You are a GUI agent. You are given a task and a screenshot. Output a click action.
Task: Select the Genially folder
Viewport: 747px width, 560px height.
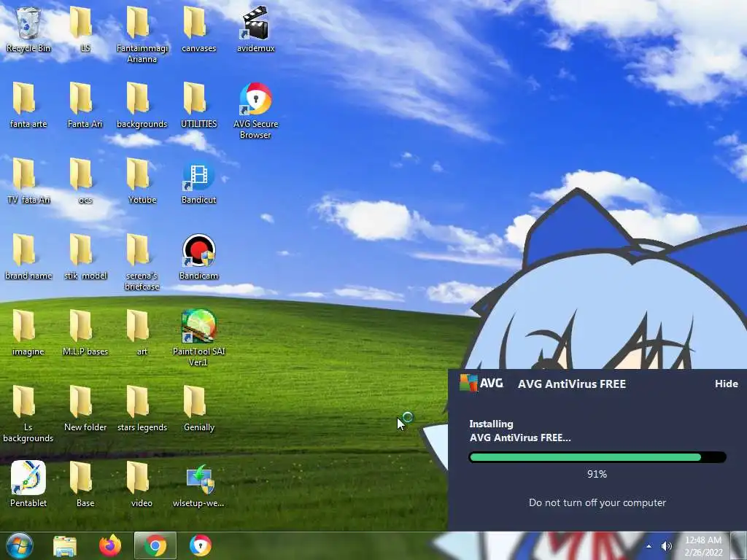[198, 408]
